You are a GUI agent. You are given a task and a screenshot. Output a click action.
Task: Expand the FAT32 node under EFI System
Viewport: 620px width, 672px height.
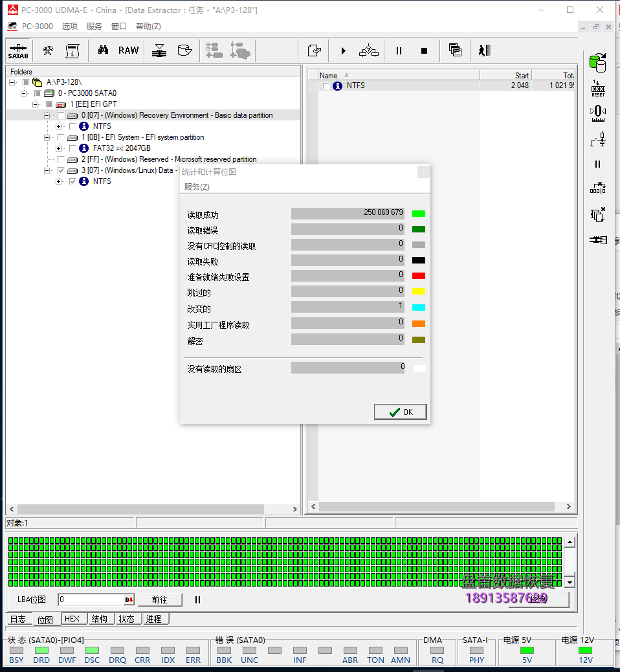[59, 148]
